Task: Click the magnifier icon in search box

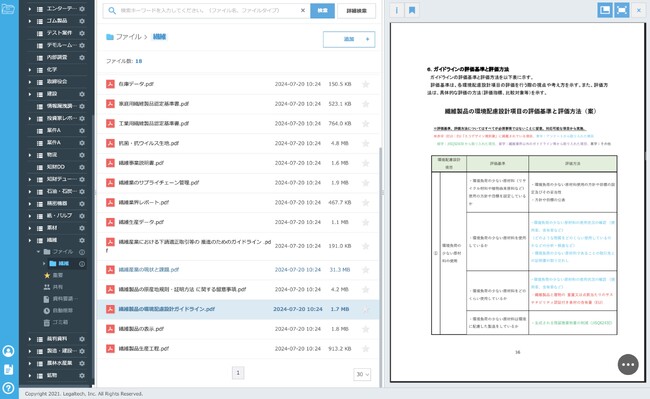Action: point(112,11)
